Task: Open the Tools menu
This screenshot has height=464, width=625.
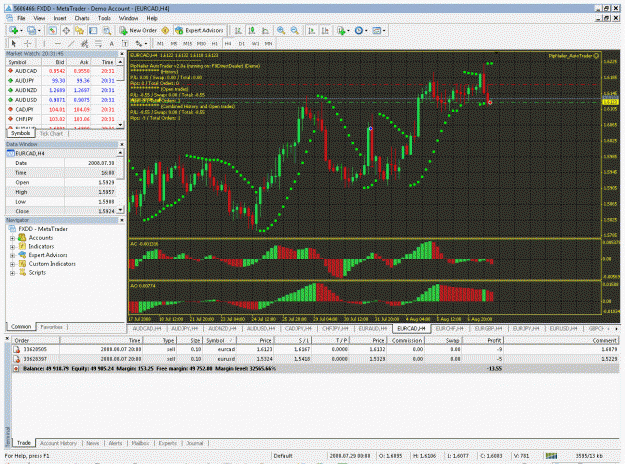Action: point(104,18)
